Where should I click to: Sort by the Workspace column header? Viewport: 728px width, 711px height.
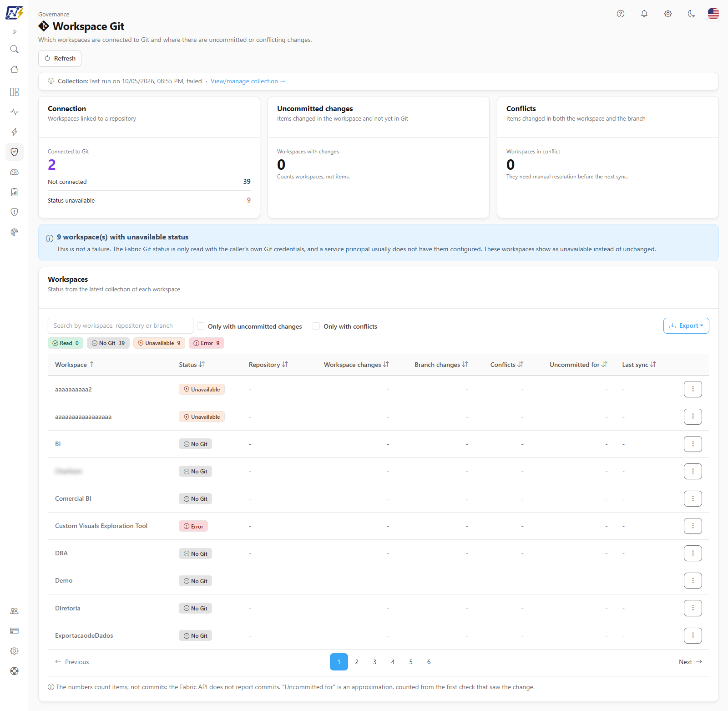click(75, 365)
